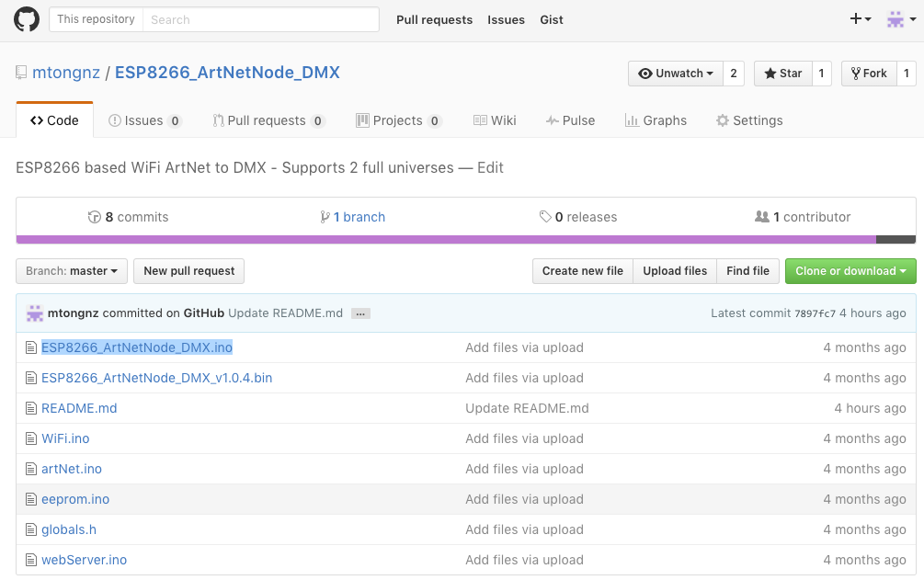Click the New pull request button

[189, 271]
